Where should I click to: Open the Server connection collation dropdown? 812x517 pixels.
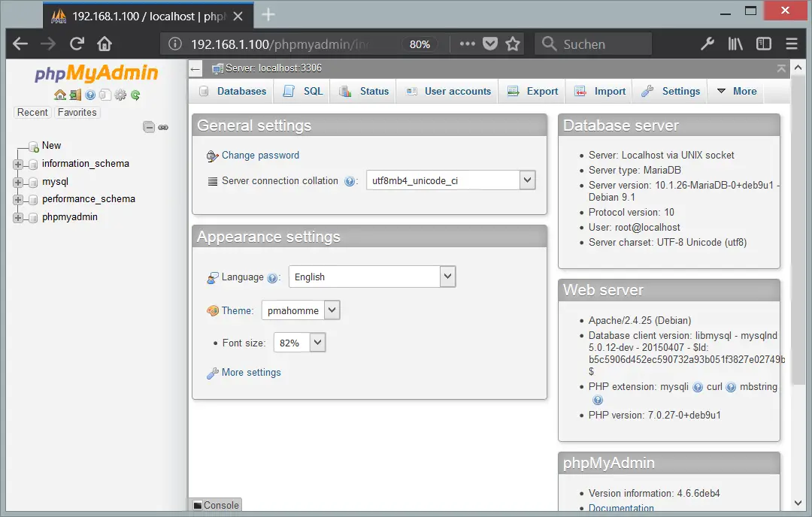click(451, 180)
